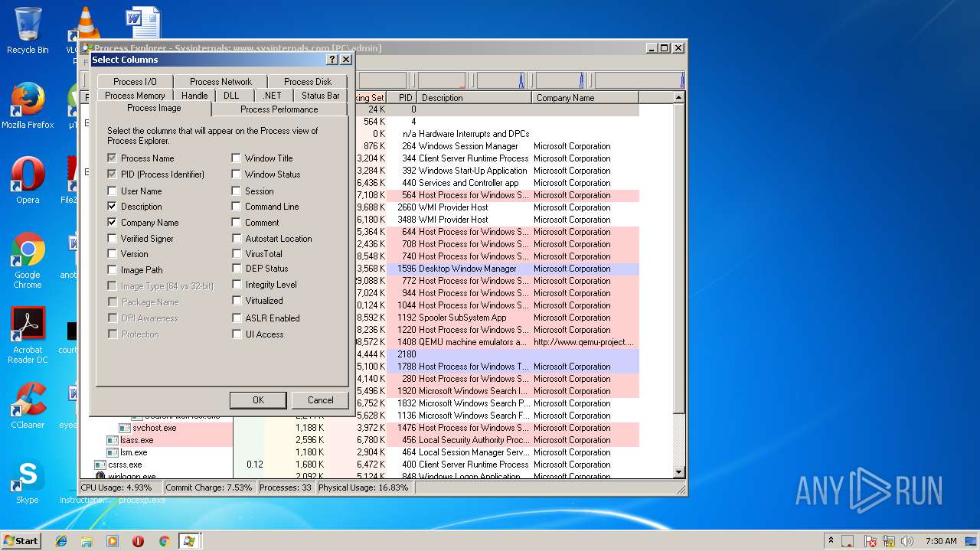This screenshot has height=551, width=980.
Task: Open Skype desktop shortcut
Action: (28, 481)
